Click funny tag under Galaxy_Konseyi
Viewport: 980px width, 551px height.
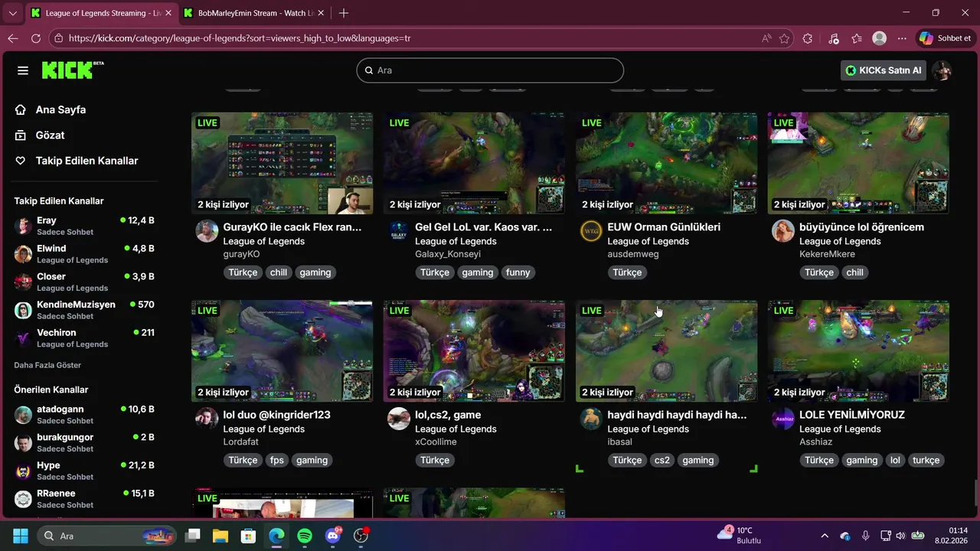[x=518, y=272]
